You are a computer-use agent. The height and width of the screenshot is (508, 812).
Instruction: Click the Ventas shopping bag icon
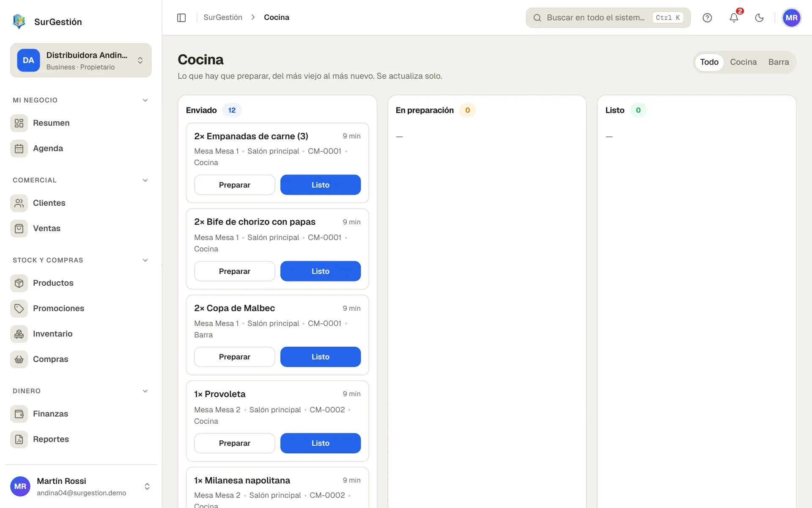point(19,229)
